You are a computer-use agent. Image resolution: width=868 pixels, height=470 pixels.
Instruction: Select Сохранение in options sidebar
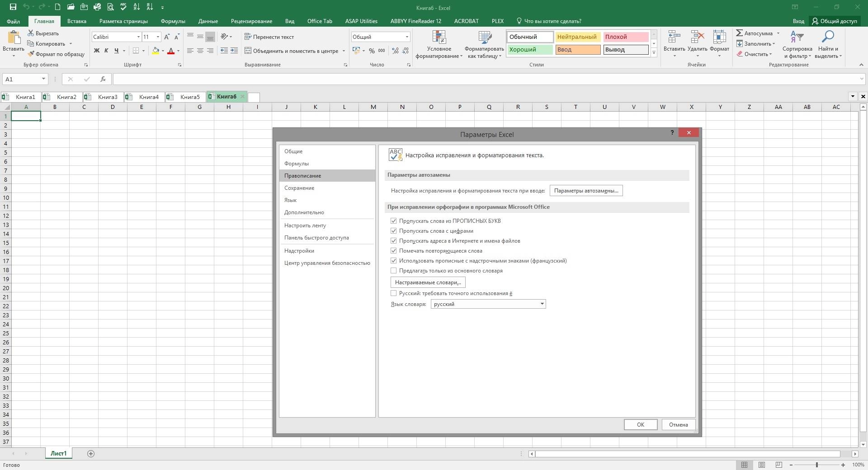pyautogui.click(x=327, y=188)
